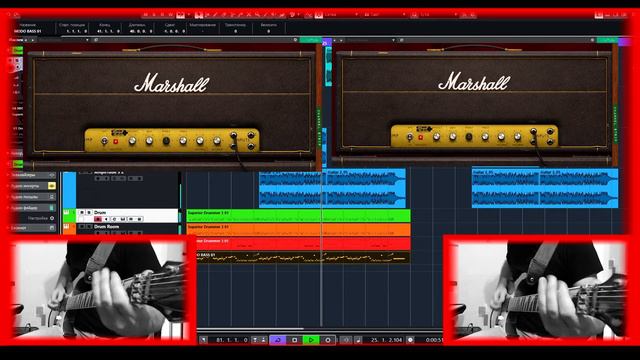Flip the red power switch on left Marshall amp

tap(116, 142)
